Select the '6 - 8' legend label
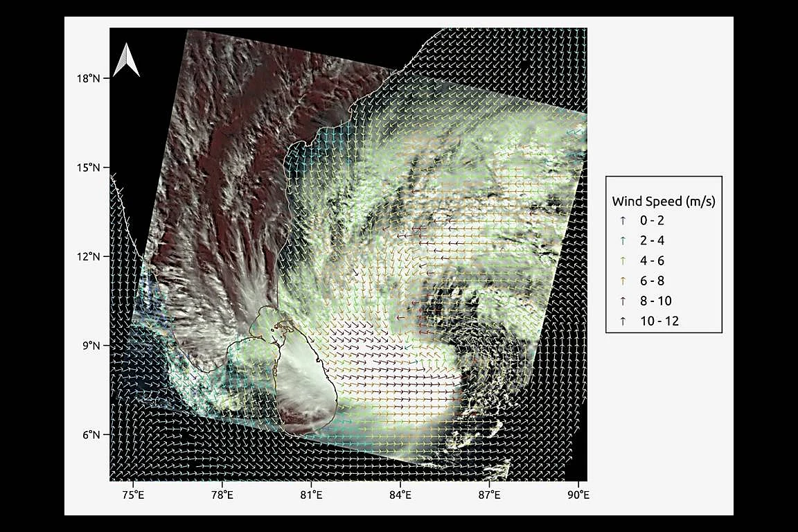 tap(652, 281)
